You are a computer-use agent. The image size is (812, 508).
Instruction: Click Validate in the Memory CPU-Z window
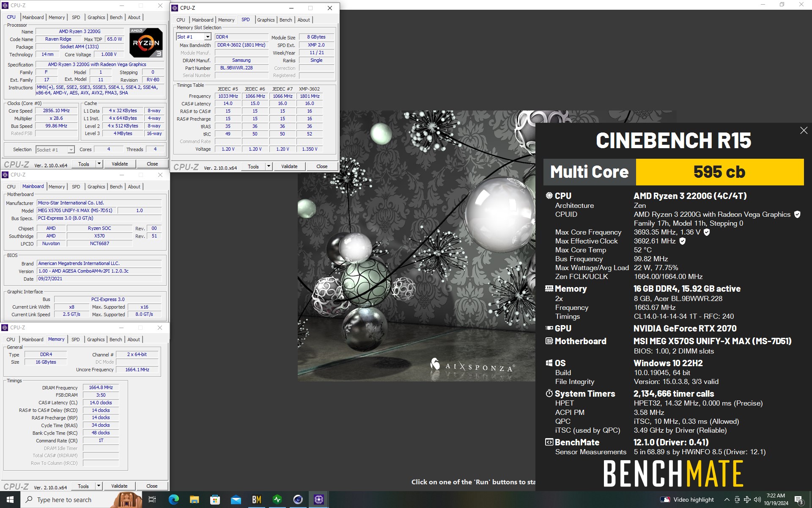tap(119, 486)
